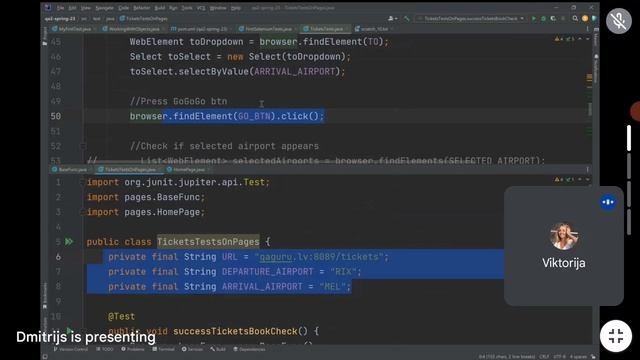Viewport: 640px width, 360px height.
Task: Open the Run menu
Action: pos(173,8)
